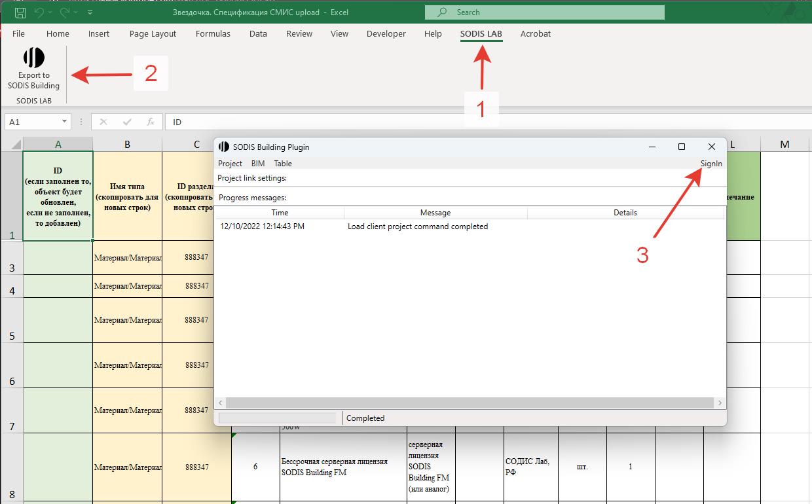Open the View tab
The image size is (812, 504).
[x=339, y=33]
